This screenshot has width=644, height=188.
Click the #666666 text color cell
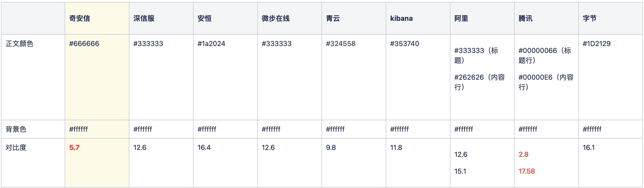(84, 44)
